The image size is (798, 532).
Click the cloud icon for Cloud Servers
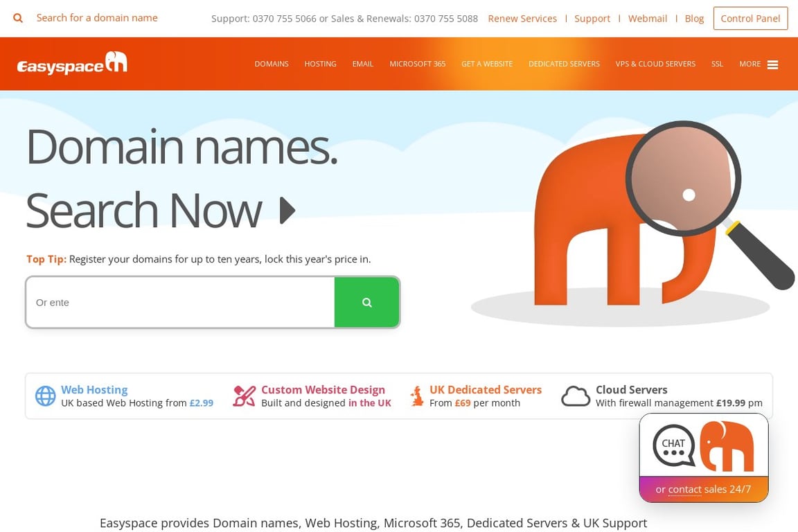pyautogui.click(x=576, y=396)
